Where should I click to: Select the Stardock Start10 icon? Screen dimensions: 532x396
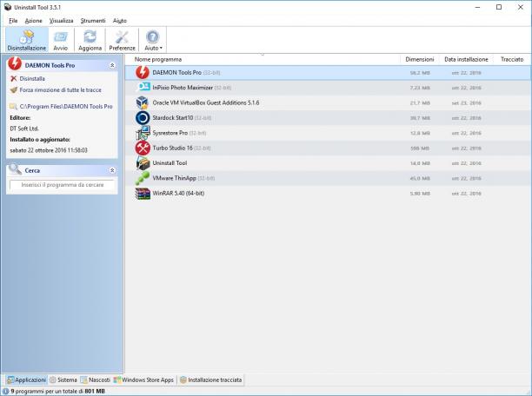click(143, 117)
